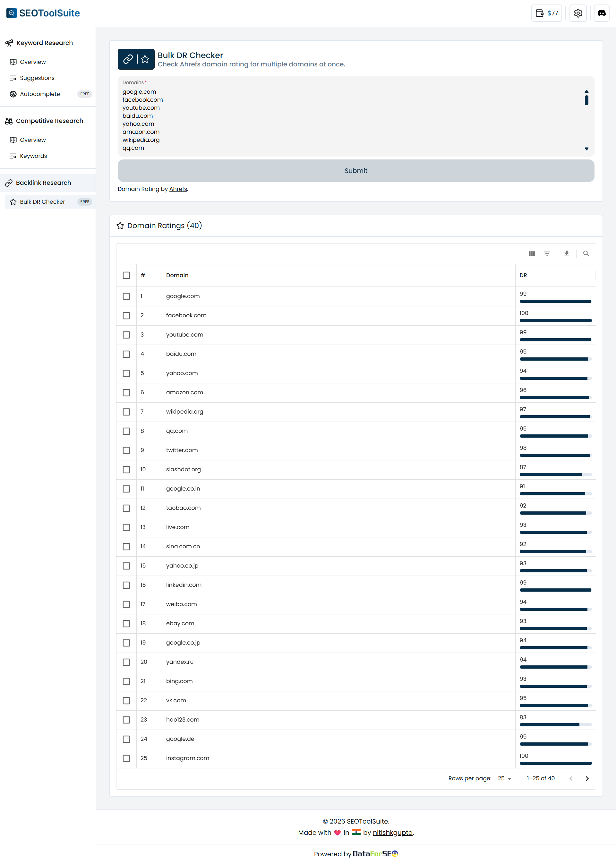Click the 1–25 of 40 pagination text
Image resolution: width=616 pixels, height=864 pixels.
pos(541,779)
